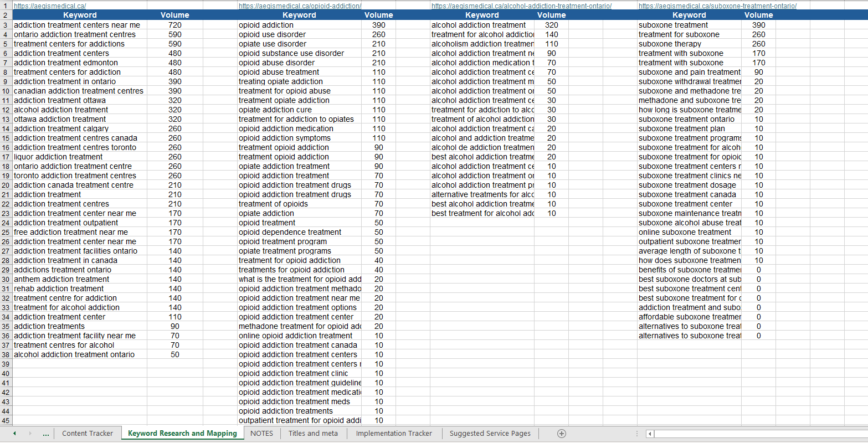Open the alcohol-addiction-treatment-ontario link
The height and width of the screenshot is (443, 868).
521,6
